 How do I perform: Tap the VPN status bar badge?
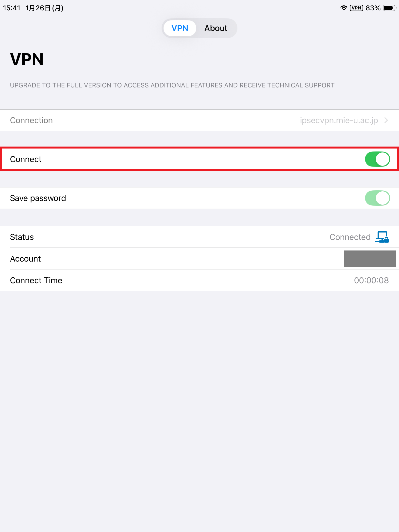(x=356, y=8)
